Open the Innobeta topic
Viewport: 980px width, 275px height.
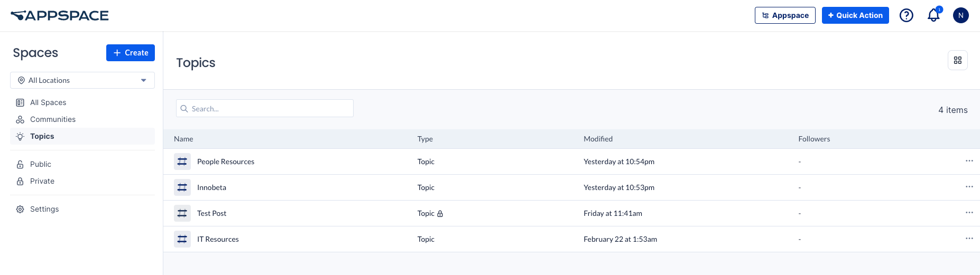211,187
